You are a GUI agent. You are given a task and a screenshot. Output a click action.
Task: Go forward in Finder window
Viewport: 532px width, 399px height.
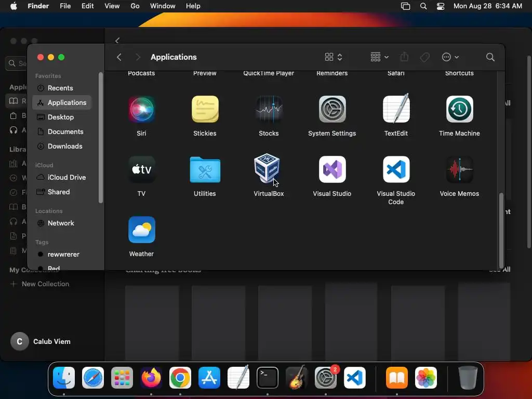138,57
